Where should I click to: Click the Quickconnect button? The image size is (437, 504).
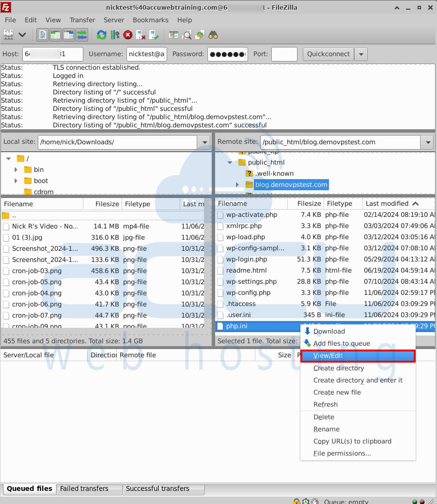click(x=328, y=54)
